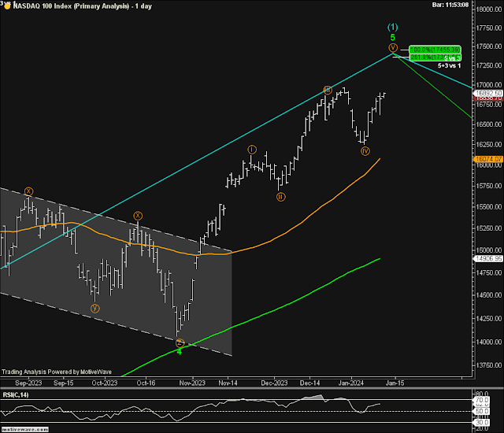Click the Jan-2024 date axis label
The width and height of the screenshot is (504, 433).
(351, 383)
